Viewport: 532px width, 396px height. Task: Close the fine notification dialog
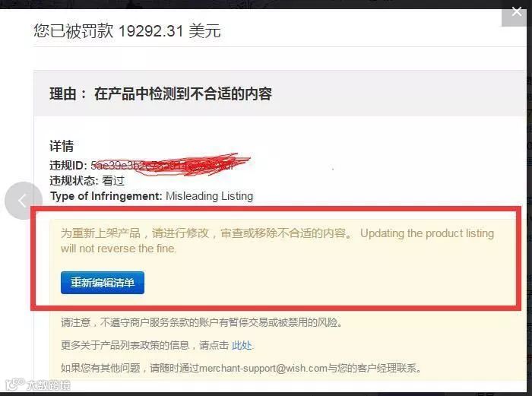click(x=516, y=13)
